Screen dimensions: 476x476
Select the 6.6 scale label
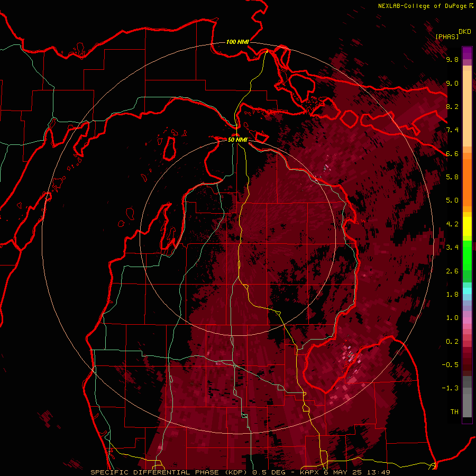[452, 153]
